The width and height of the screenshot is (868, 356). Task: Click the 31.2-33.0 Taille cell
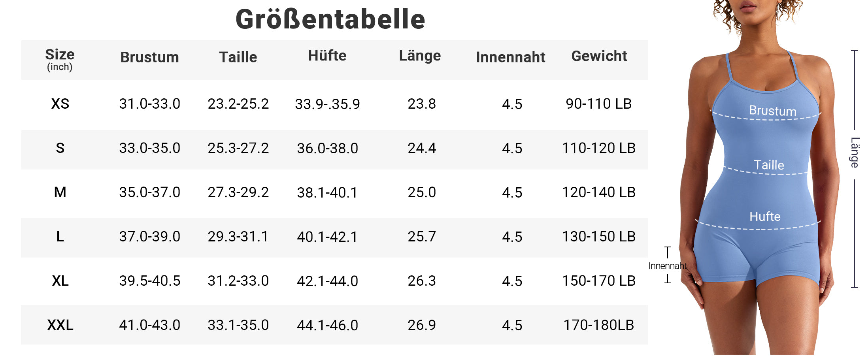pos(238,281)
